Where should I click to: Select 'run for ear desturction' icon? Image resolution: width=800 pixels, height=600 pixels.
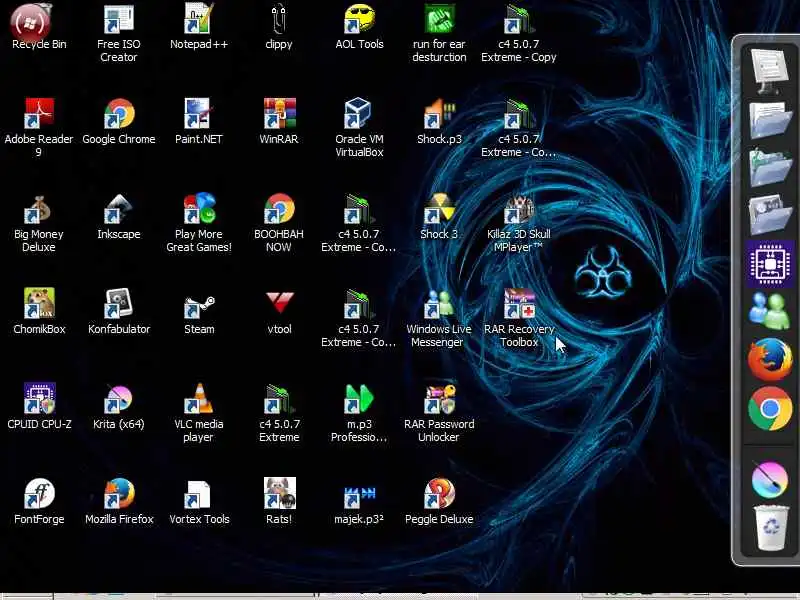[439, 19]
